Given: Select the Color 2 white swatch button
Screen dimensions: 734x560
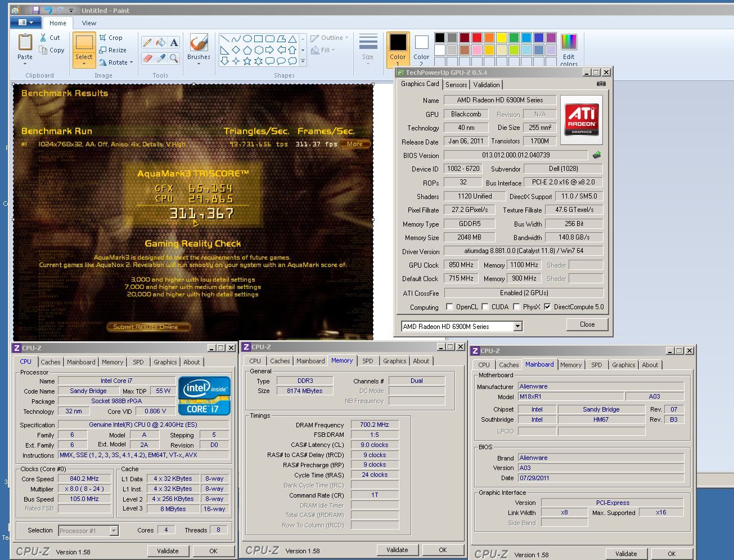Looking at the screenshot, I should pos(421,47).
